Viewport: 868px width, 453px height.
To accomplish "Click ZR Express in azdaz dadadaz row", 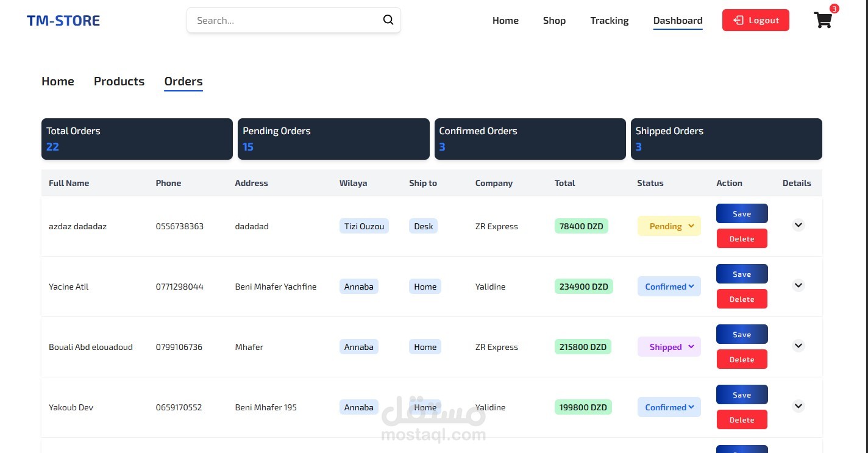I will [497, 226].
